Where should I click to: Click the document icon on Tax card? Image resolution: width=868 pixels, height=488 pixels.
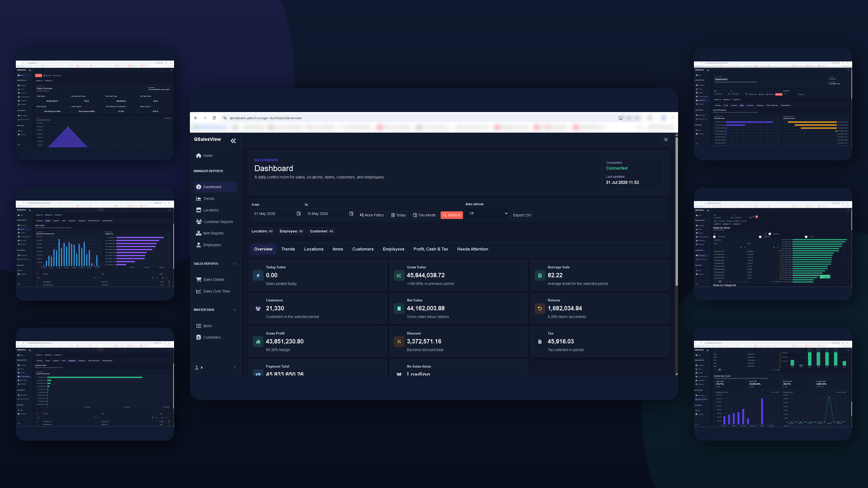(540, 342)
